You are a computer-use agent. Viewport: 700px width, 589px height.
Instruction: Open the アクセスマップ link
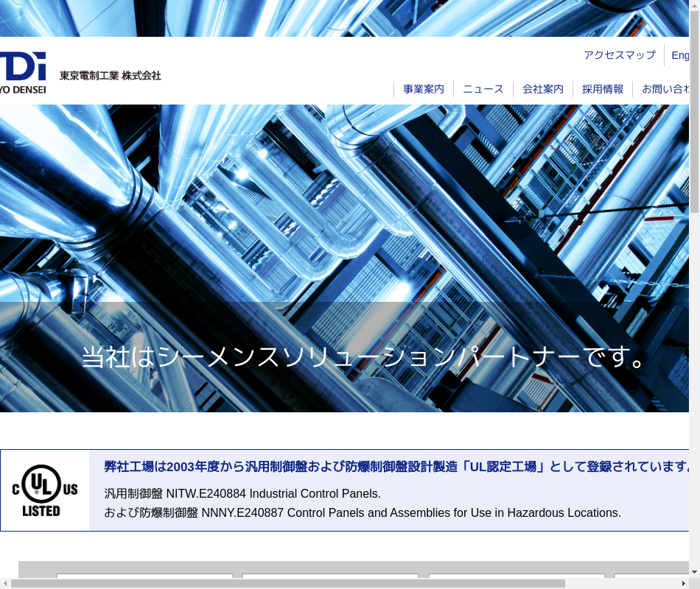[x=619, y=55]
